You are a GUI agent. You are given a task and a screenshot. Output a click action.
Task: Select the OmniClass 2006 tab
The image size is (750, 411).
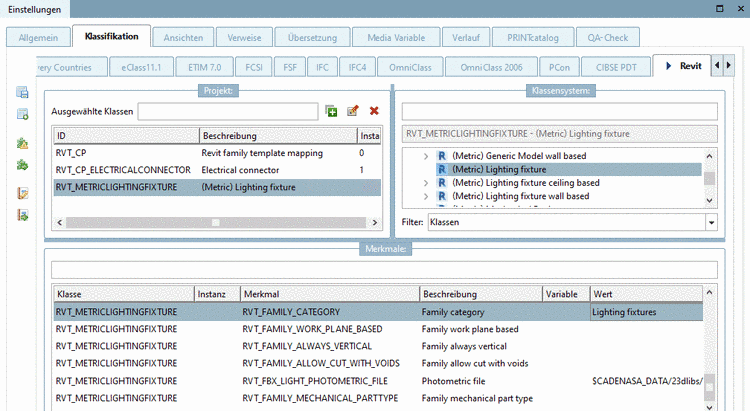[492, 67]
